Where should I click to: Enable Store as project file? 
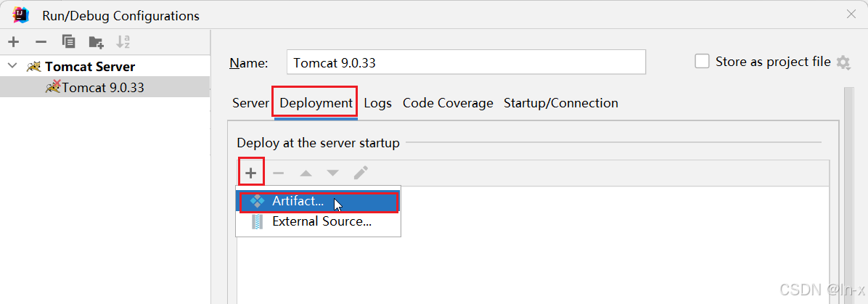(702, 61)
